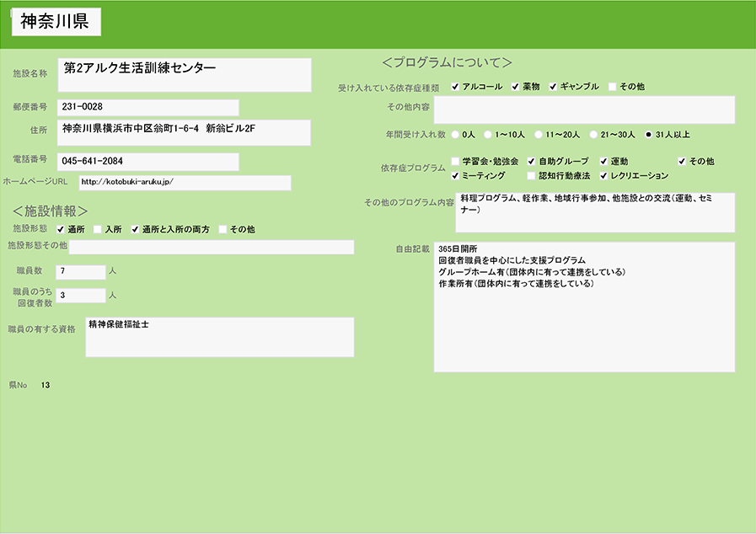Click the 電話番号 input field
Image resolution: width=756 pixels, height=534 pixels.
point(147,161)
